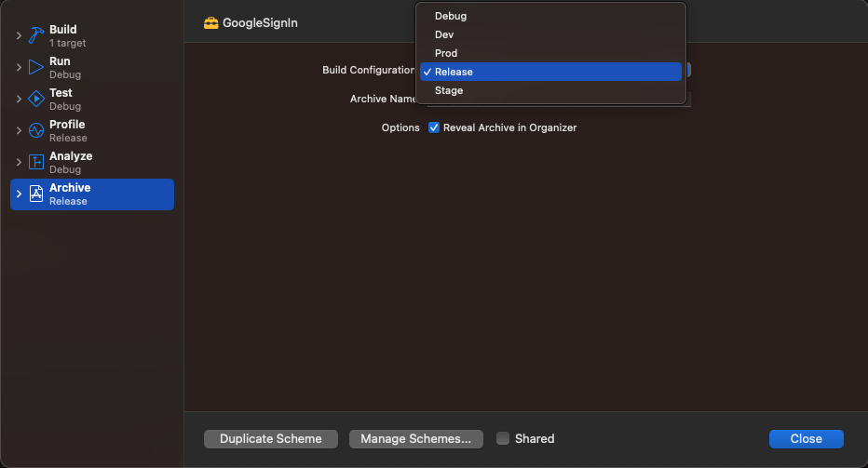
Task: Close the scheme editor
Action: (x=806, y=438)
